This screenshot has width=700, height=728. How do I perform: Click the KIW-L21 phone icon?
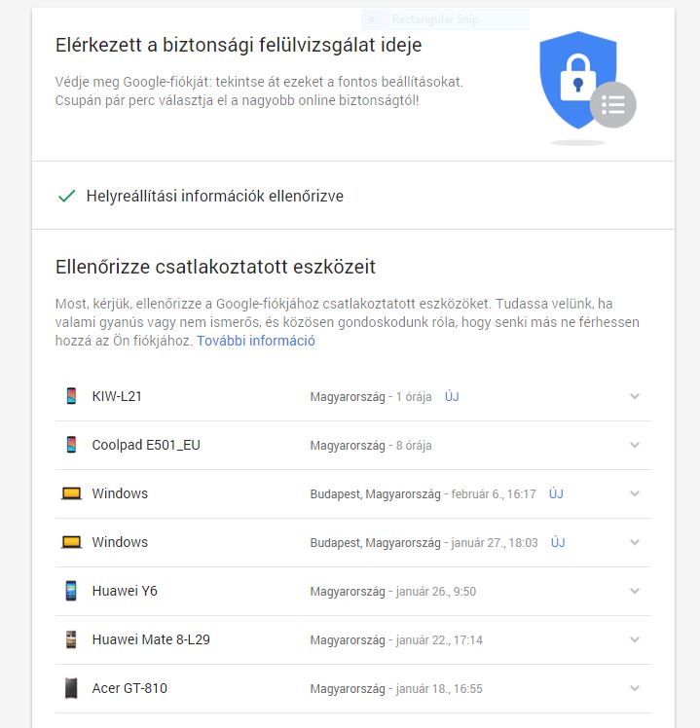71,396
